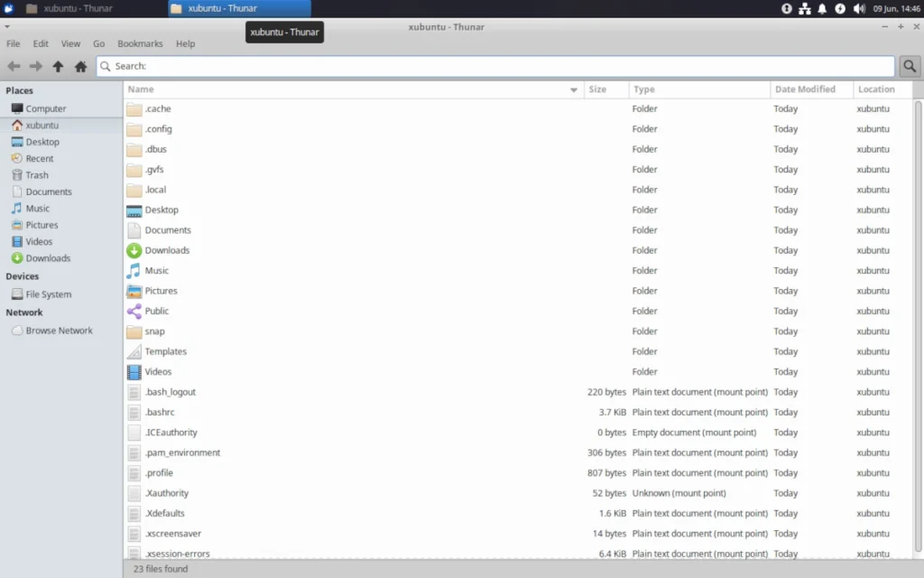Select the snap folder row
924x578 pixels.
519,331
